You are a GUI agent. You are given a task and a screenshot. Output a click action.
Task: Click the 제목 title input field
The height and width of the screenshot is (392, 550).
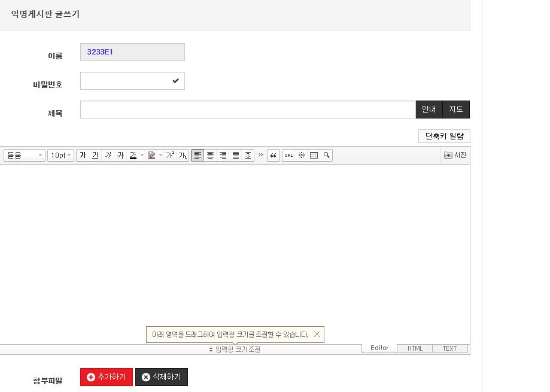pyautogui.click(x=248, y=110)
